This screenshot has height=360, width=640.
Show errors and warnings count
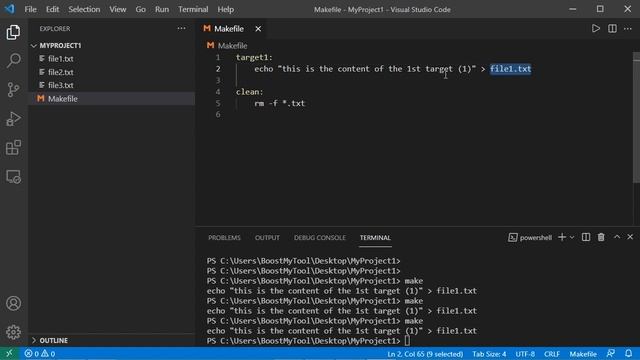pos(40,353)
